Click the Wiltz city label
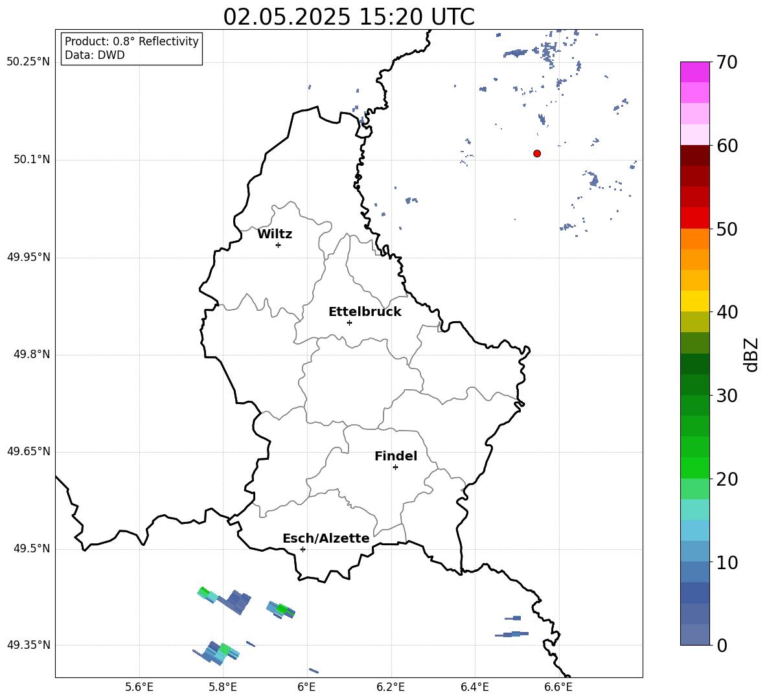 pos(275,234)
